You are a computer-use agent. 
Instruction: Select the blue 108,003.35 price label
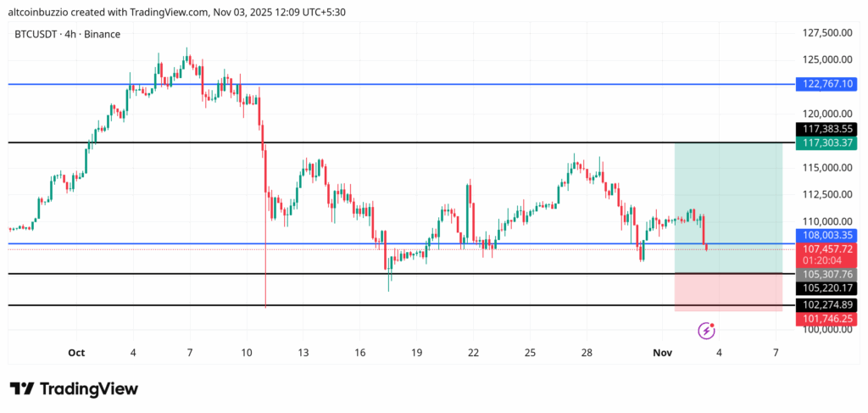(x=826, y=234)
